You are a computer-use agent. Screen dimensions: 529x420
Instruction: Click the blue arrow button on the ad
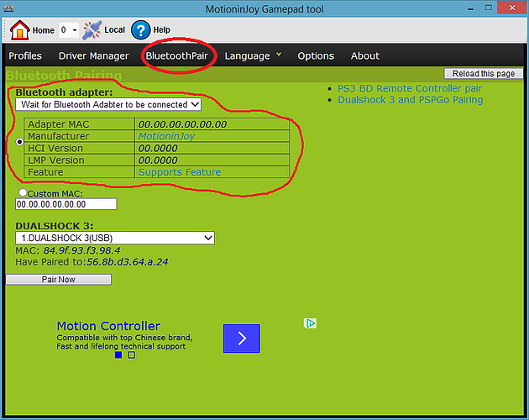241,339
